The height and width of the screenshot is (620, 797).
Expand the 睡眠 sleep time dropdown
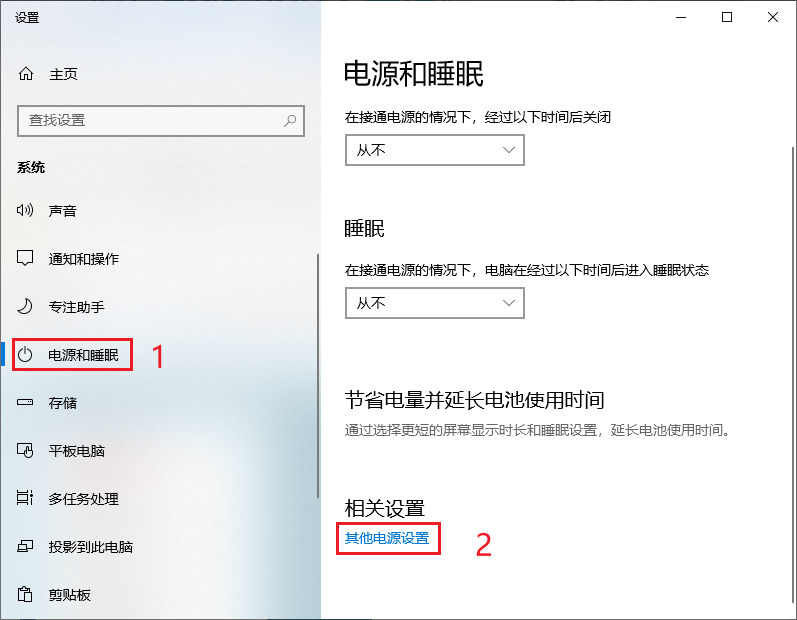tap(435, 303)
